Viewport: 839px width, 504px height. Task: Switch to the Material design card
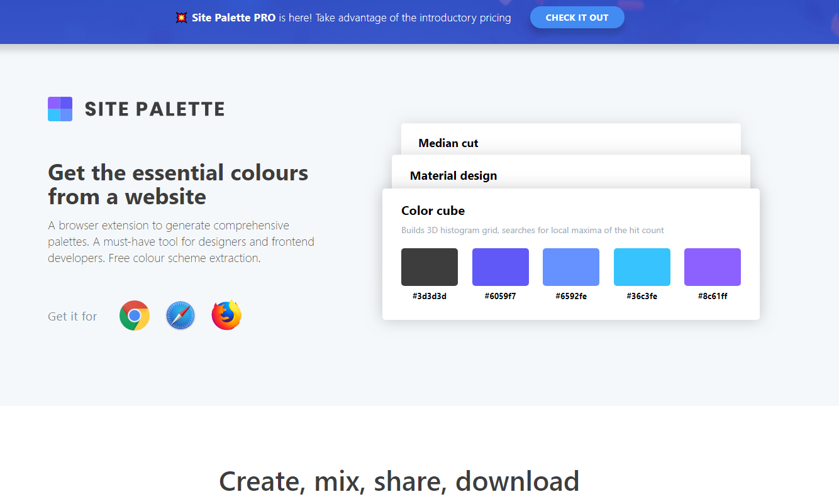[x=453, y=176]
